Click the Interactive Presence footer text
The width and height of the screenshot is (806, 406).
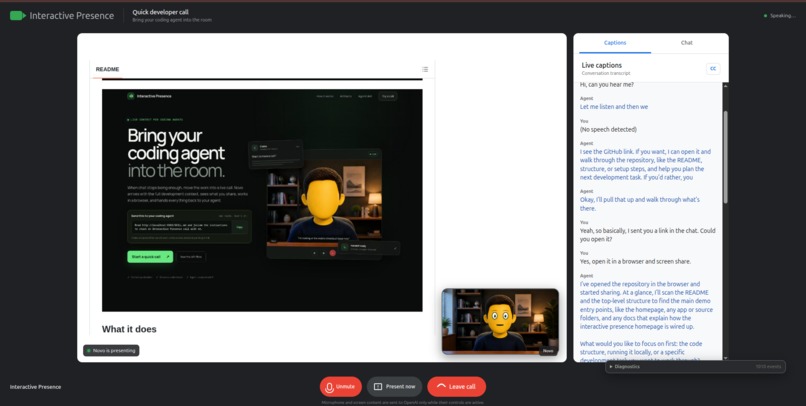click(35, 387)
